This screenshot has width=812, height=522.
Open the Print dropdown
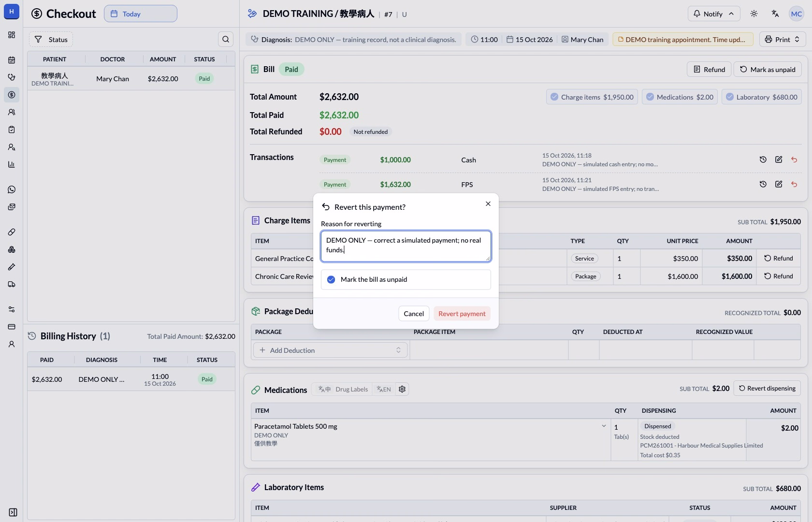783,39
